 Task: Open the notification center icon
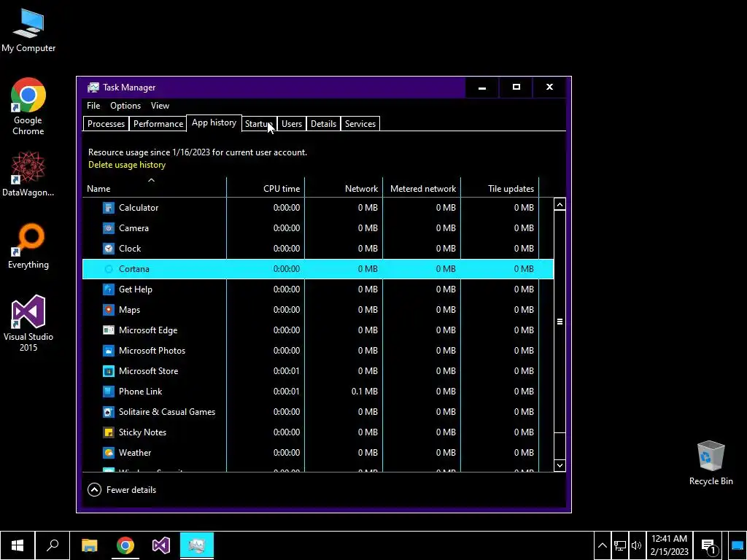pos(708,545)
